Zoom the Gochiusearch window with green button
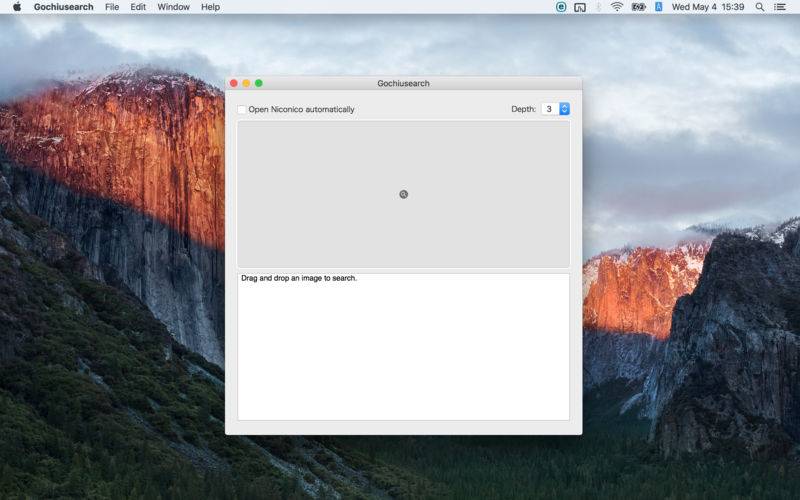Screen dimensions: 800x500 [259, 83]
